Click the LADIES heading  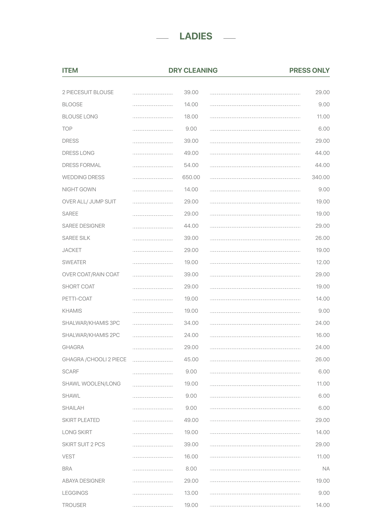coord(196,36)
